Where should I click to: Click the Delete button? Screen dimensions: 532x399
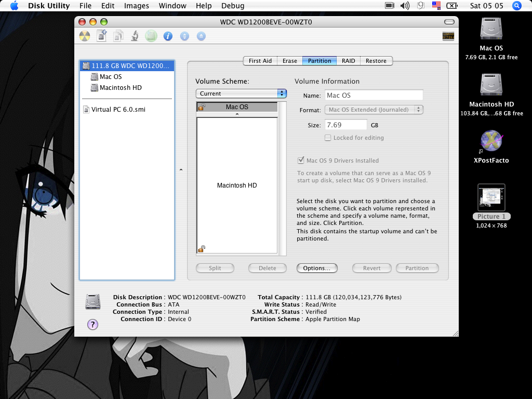[x=268, y=268]
